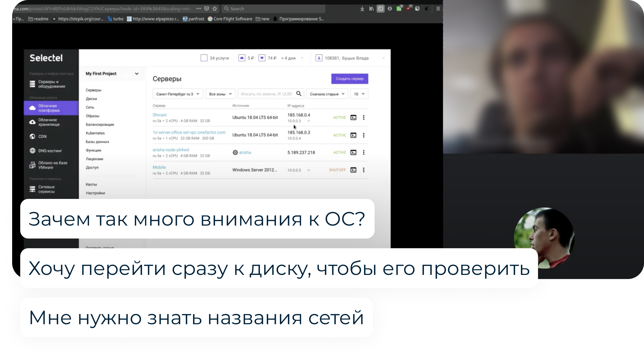Open console for Shivani server
This screenshot has height=359, width=644.
tap(353, 118)
